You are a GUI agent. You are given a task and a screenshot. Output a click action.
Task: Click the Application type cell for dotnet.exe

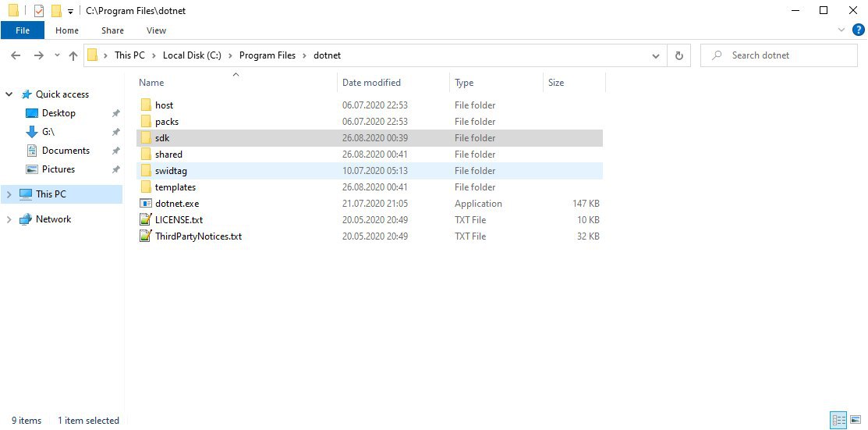pos(478,204)
